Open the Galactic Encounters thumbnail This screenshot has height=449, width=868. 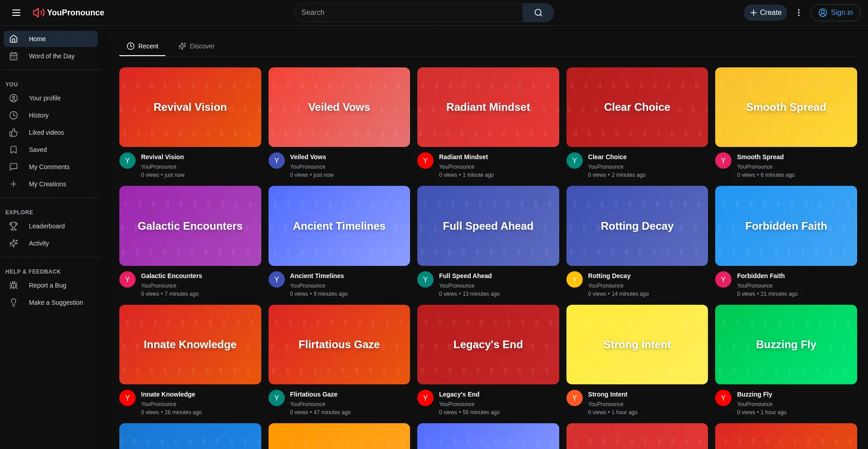coord(190,226)
